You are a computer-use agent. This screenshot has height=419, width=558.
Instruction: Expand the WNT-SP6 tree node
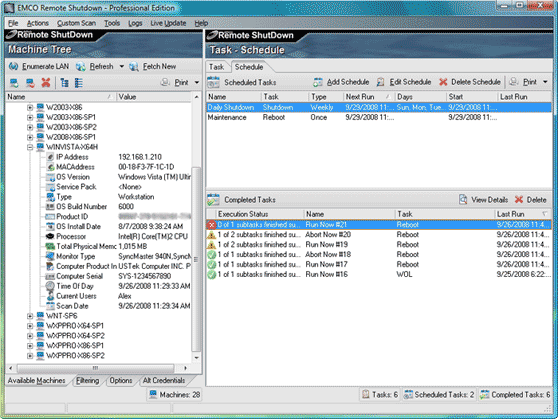[30, 316]
